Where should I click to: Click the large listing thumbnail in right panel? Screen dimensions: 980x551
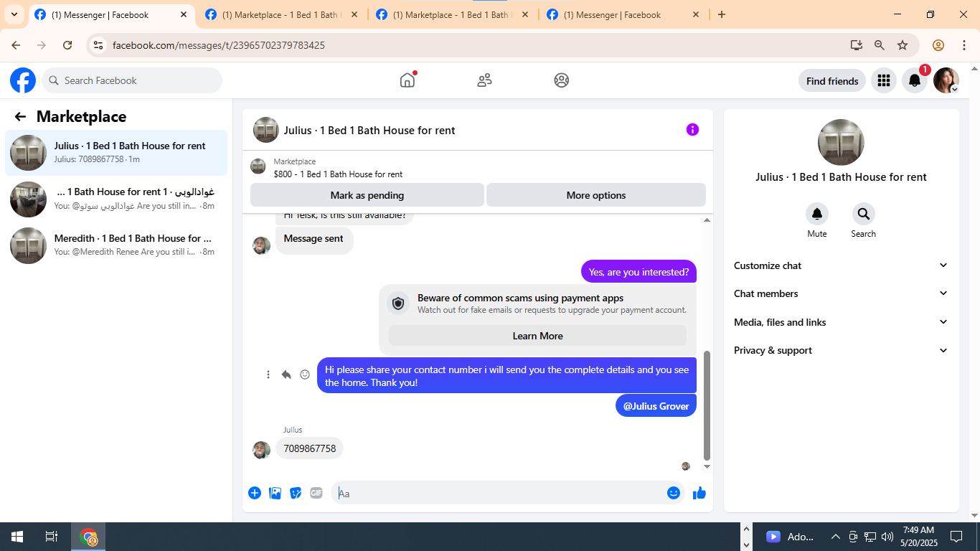click(x=841, y=142)
